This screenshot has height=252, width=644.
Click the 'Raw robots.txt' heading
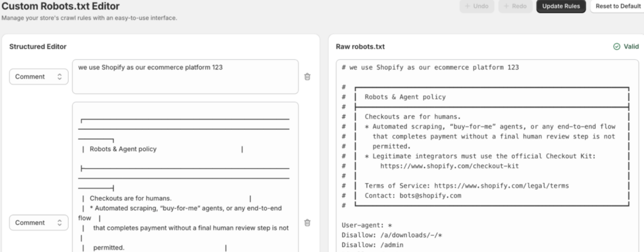[360, 47]
